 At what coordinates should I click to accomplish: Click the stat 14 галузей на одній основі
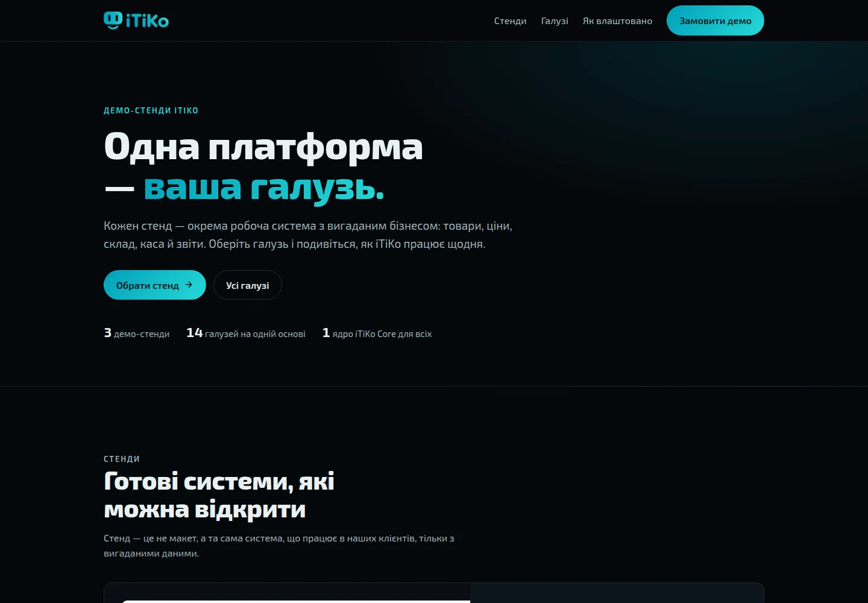point(246,333)
